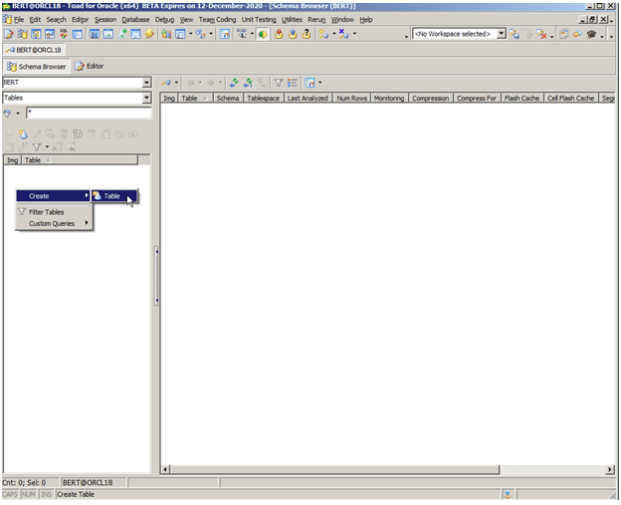Click the yellow lightning bolt toolbar icon
Screen dimensions: 621x505
point(149,34)
